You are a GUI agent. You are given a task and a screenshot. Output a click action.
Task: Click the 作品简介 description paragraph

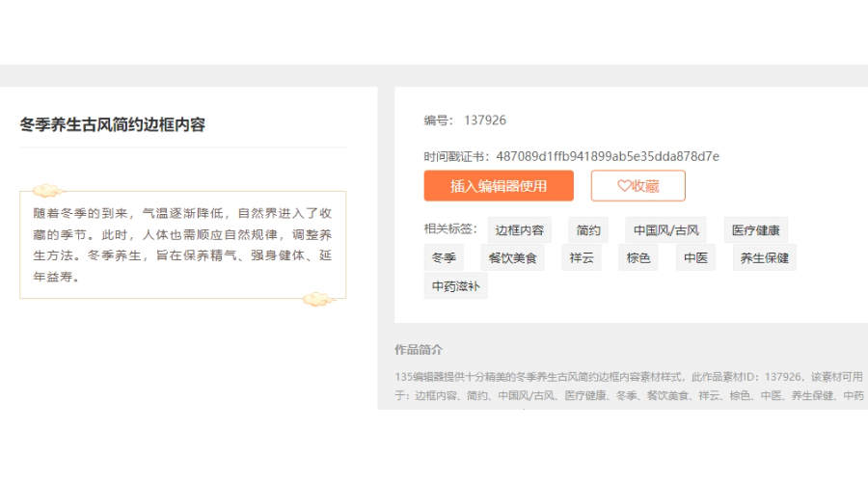point(629,387)
